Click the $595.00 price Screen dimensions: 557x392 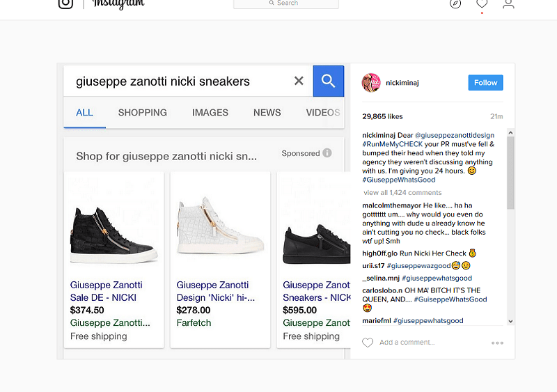point(300,311)
